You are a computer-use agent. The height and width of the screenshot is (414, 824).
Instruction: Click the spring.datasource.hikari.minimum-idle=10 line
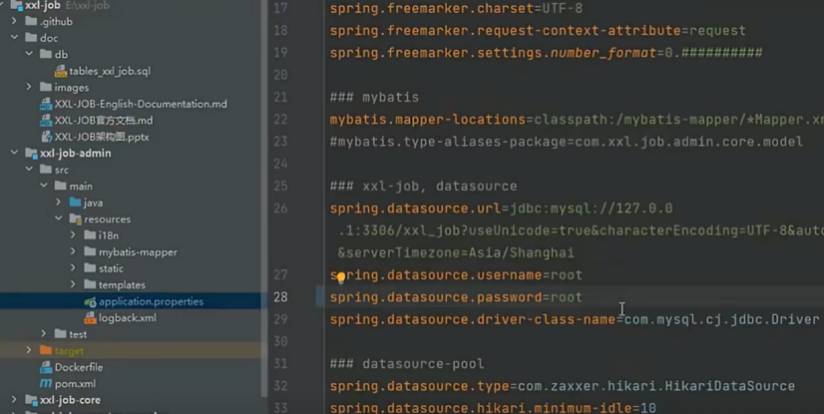(493, 408)
